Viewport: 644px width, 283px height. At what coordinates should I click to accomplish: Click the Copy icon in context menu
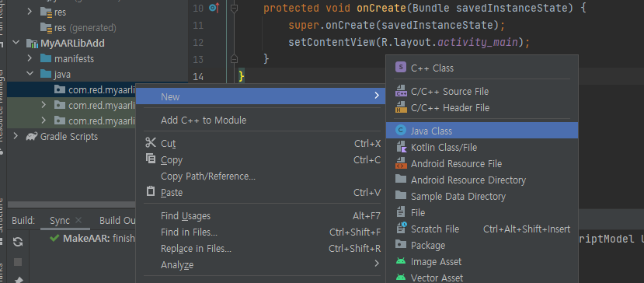151,159
